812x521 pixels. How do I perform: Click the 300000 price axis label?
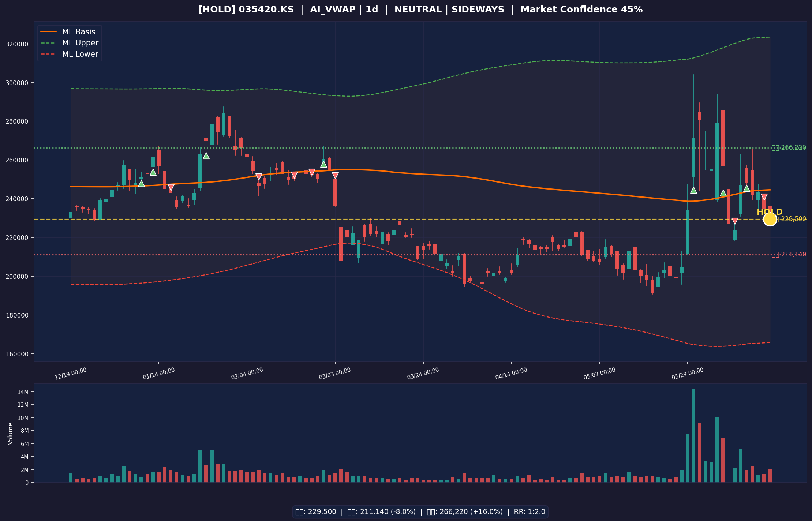click(18, 83)
